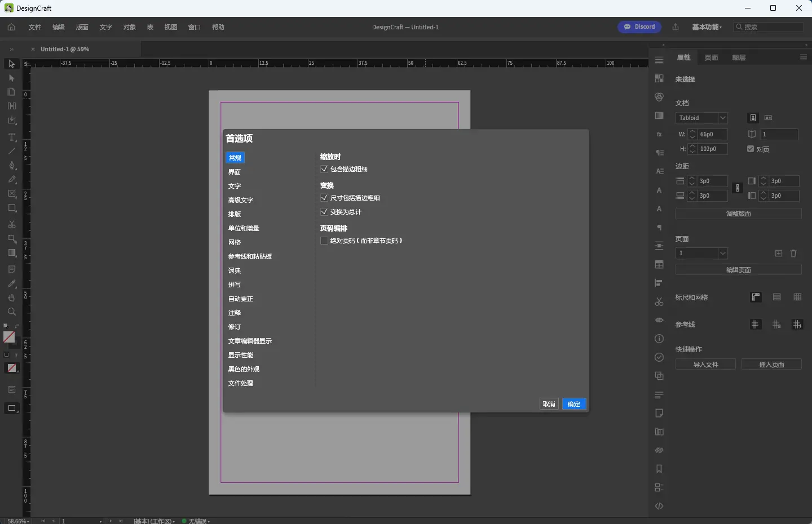Select 单位和增量 in preferences list

coord(244,228)
